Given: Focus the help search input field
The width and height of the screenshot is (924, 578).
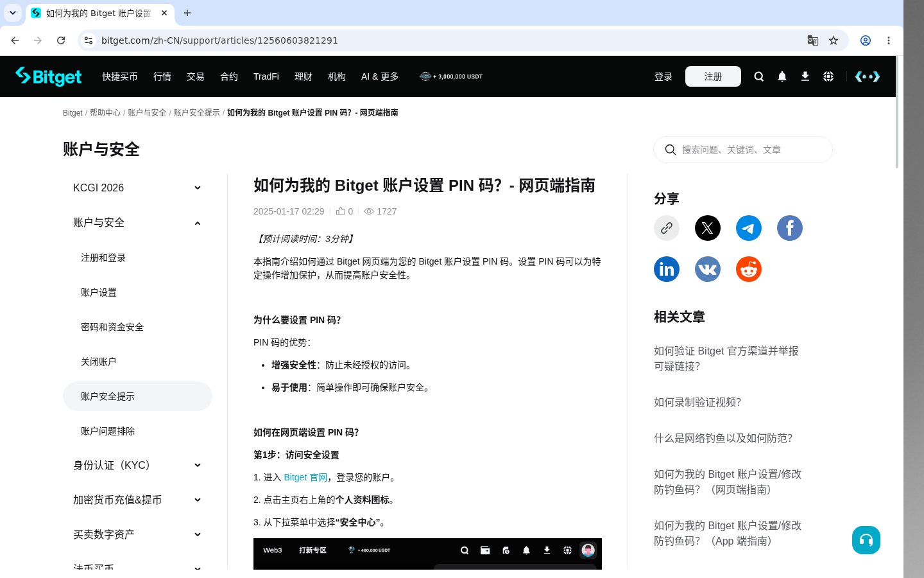Looking at the screenshot, I should (x=743, y=150).
